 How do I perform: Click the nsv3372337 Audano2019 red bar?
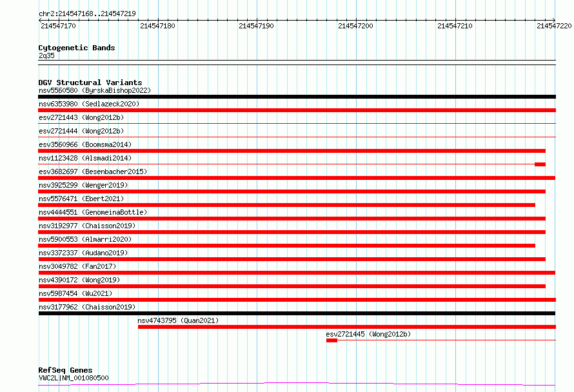292,259
